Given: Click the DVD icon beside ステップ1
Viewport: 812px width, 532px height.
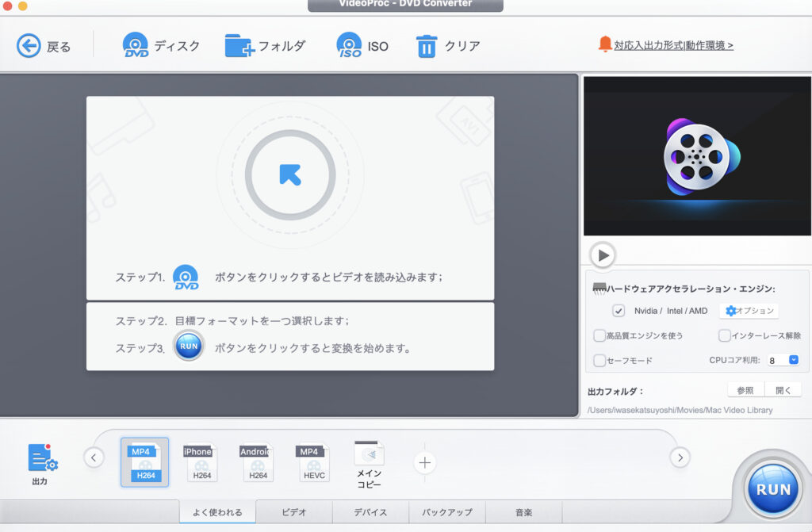Looking at the screenshot, I should coord(186,277).
